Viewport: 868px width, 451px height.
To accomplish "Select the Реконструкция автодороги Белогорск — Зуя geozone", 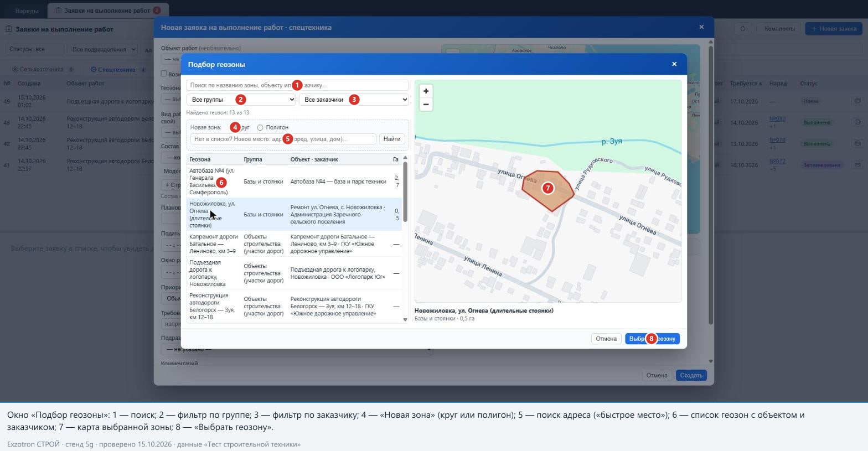I will (294, 306).
